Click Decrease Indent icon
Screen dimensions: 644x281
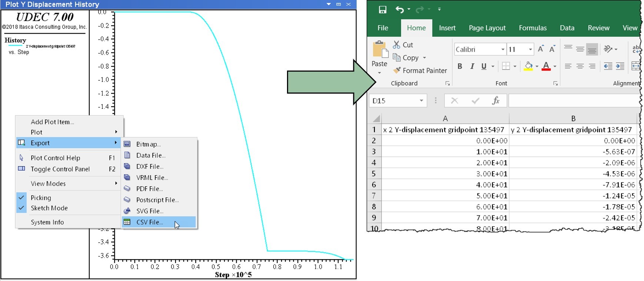[x=608, y=66]
